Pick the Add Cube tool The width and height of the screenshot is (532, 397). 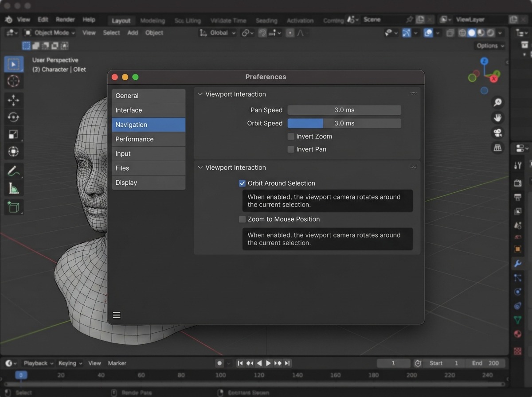[14, 207]
